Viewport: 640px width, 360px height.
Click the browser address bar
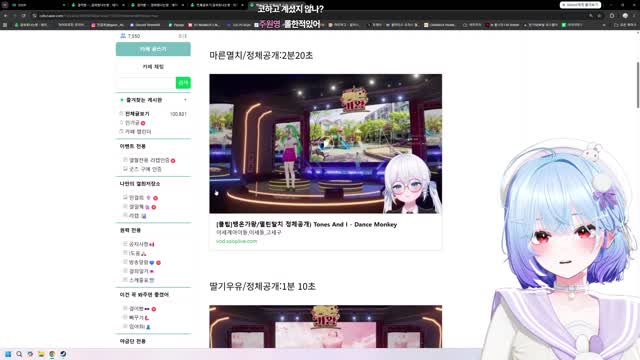click(x=310, y=16)
